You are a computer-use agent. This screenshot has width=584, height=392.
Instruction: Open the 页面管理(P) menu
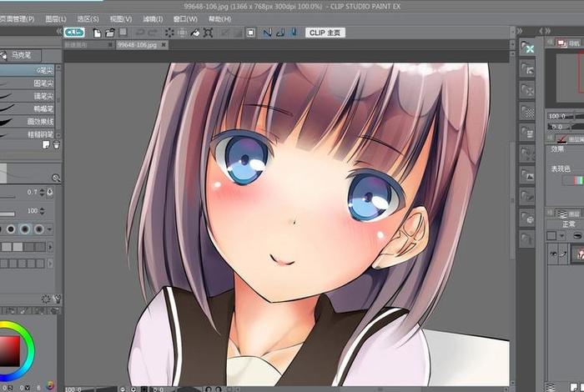(18, 19)
